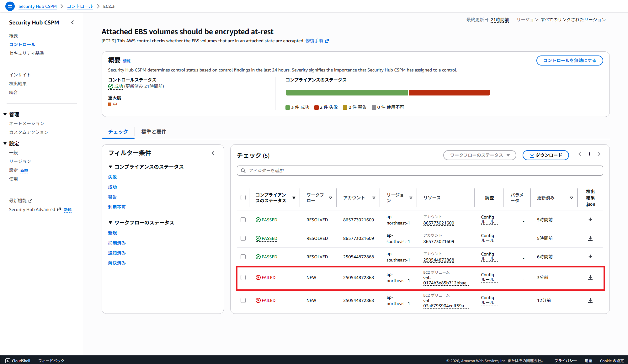Open the navigation sidebar via hamburger icon
Screen dimensions: 628x364
click(9, 6)
